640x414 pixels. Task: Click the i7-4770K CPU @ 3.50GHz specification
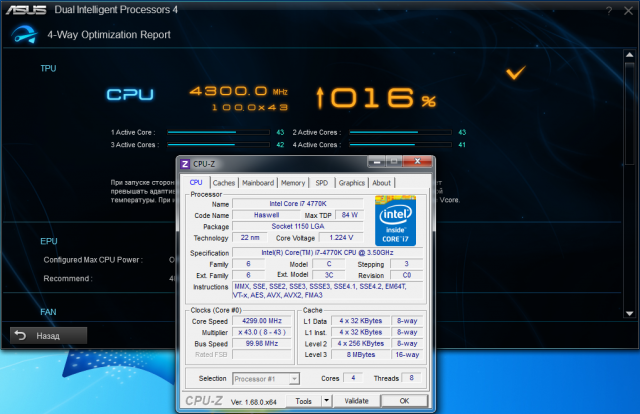[327, 253]
